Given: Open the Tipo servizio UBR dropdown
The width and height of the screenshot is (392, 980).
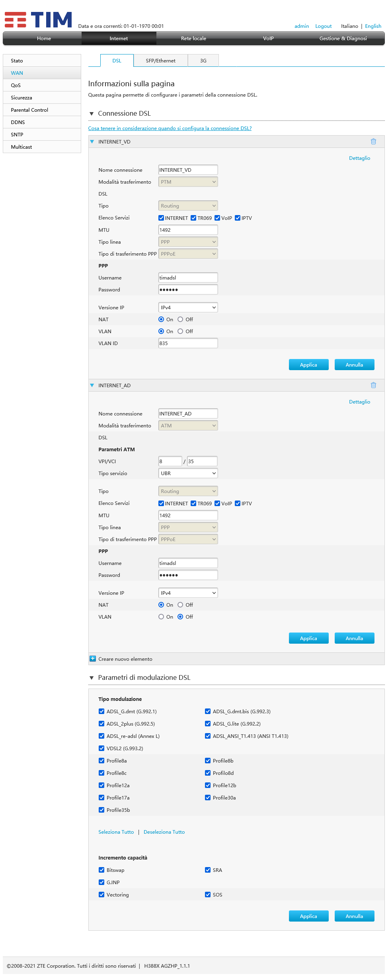Looking at the screenshot, I should pyautogui.click(x=188, y=473).
